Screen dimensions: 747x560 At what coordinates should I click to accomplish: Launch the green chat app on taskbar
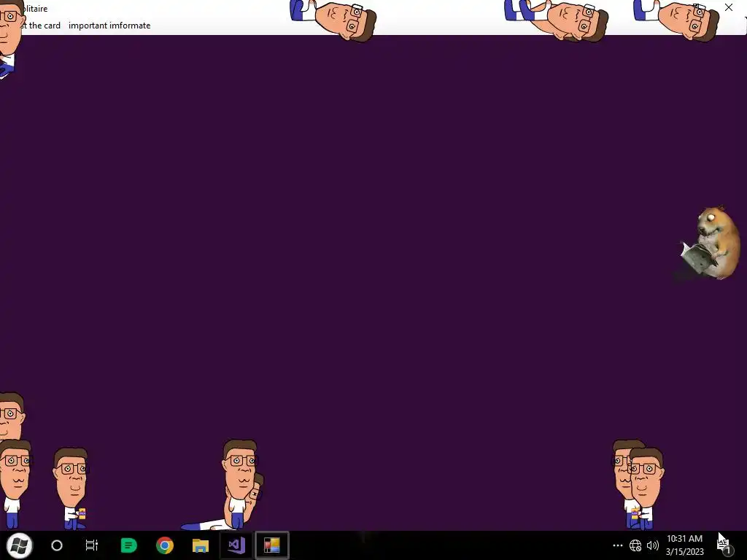pos(128,545)
